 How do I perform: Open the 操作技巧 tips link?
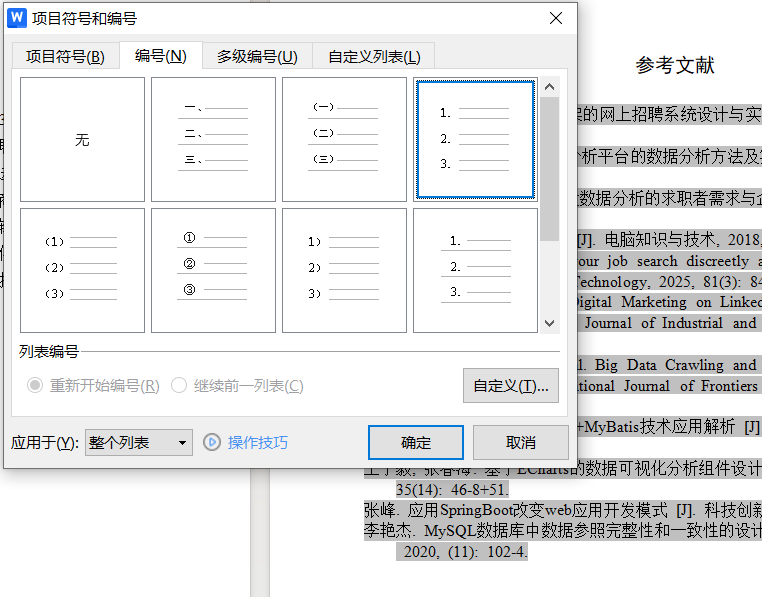(x=258, y=442)
